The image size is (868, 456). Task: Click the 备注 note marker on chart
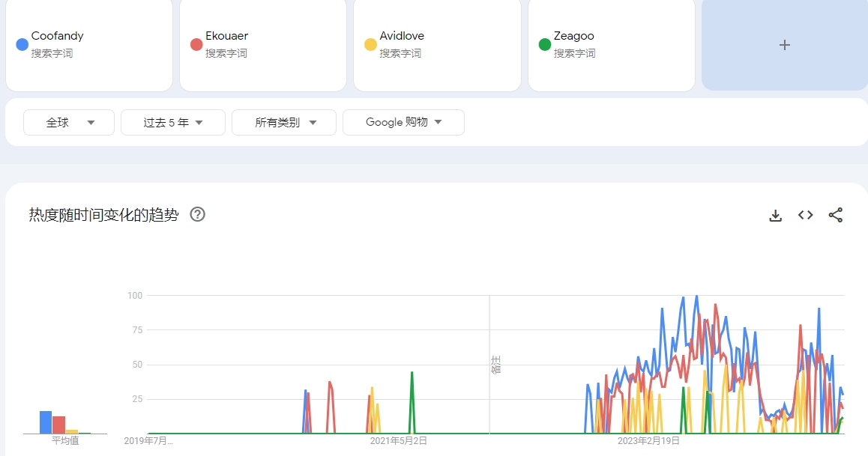496,365
